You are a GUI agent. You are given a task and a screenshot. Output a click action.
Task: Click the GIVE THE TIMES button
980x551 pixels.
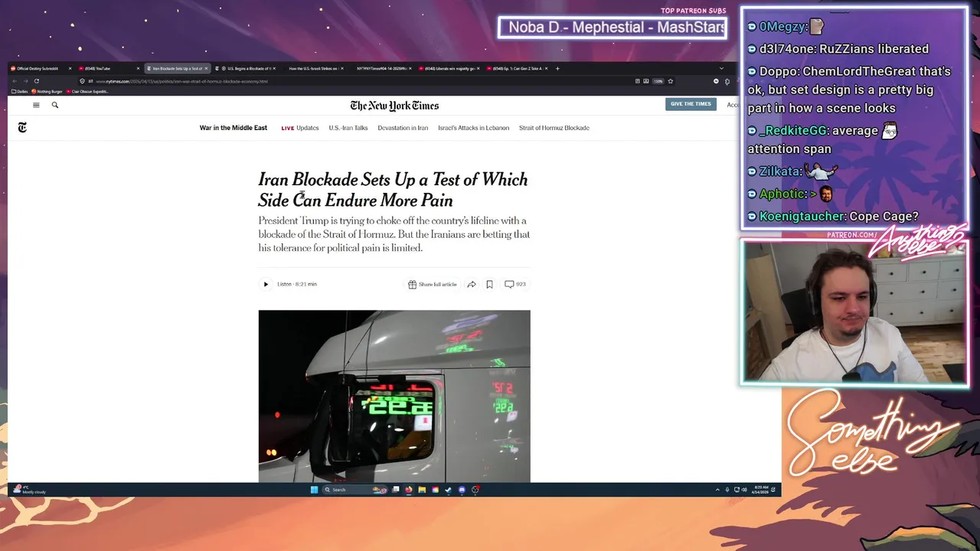tap(691, 104)
